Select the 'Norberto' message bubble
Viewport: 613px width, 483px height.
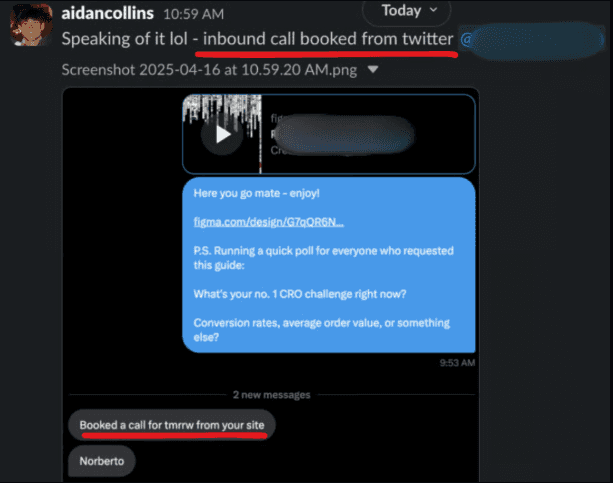(x=102, y=461)
